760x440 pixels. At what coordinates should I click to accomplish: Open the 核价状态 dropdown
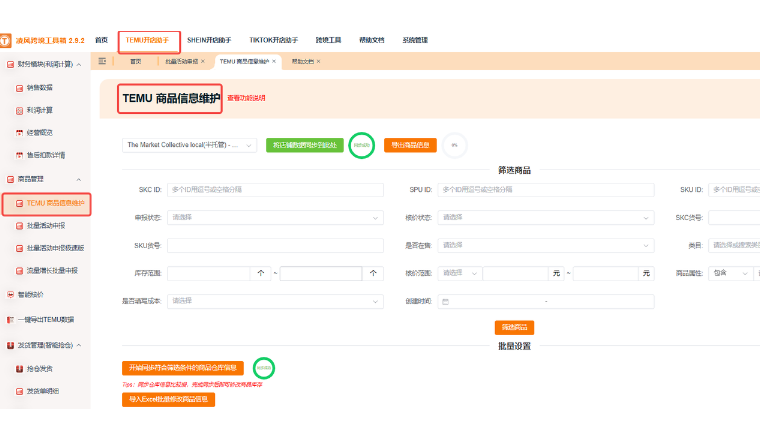tap(546, 218)
